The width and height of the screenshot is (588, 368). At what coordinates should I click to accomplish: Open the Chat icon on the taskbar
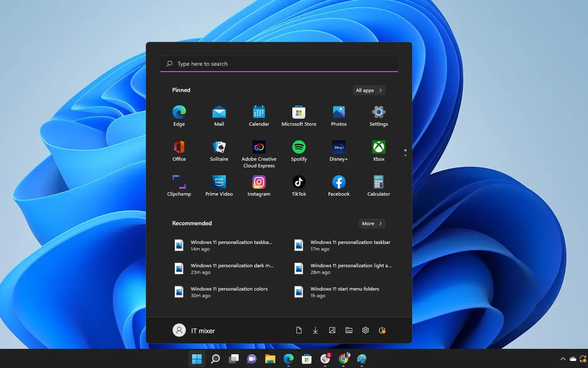pyautogui.click(x=252, y=358)
